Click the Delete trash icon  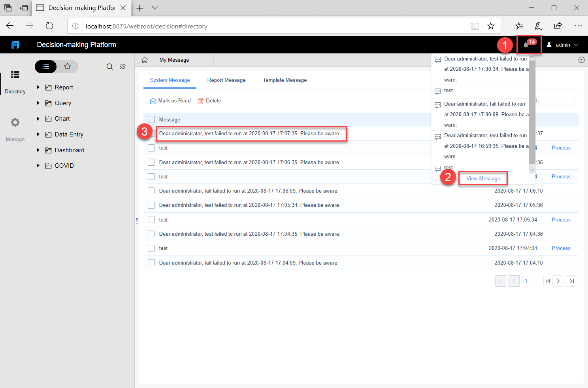(x=201, y=100)
